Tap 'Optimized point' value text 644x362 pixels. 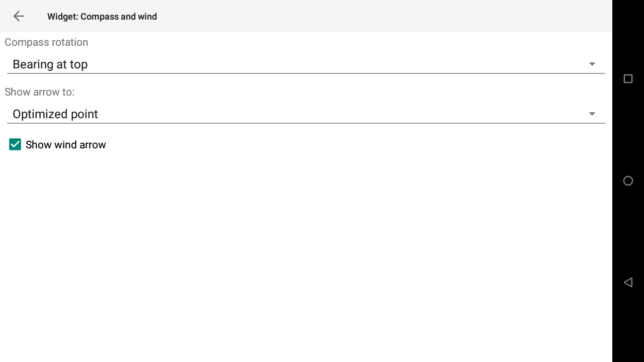(x=55, y=114)
